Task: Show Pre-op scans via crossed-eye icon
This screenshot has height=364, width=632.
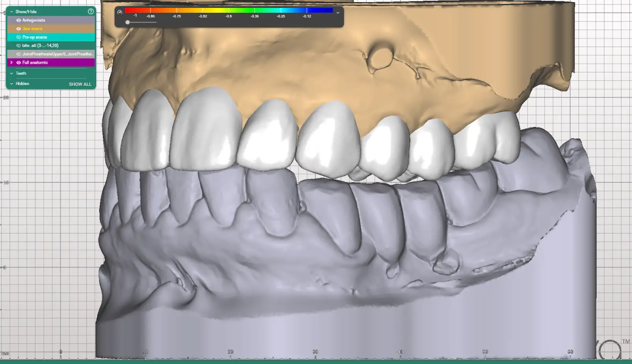Action: tap(19, 37)
